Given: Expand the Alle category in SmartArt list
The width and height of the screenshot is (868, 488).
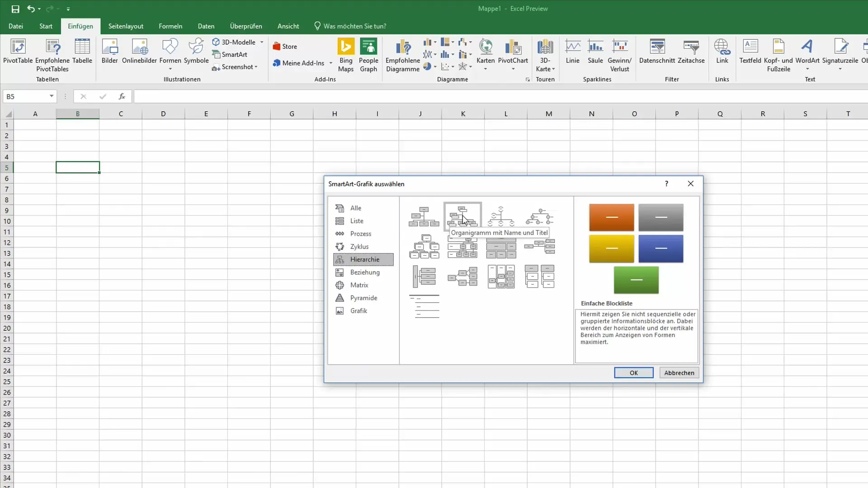Looking at the screenshot, I should (356, 208).
